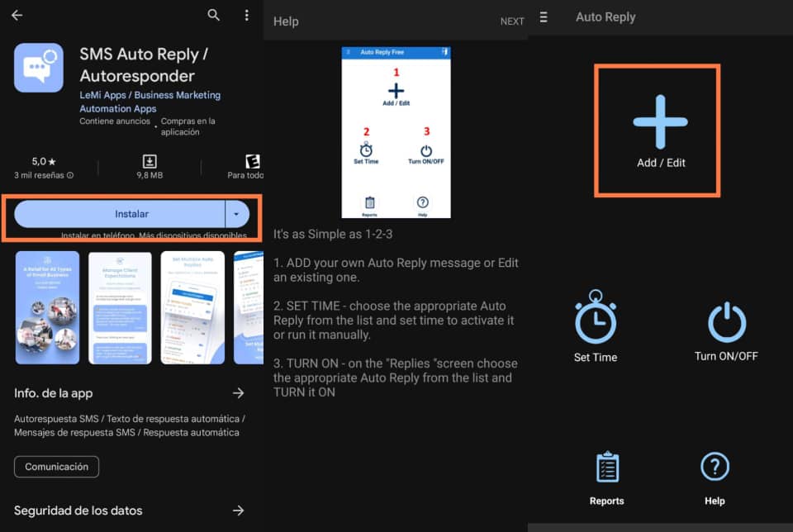Install the app with the Instalar button
793x532 pixels.
119,214
